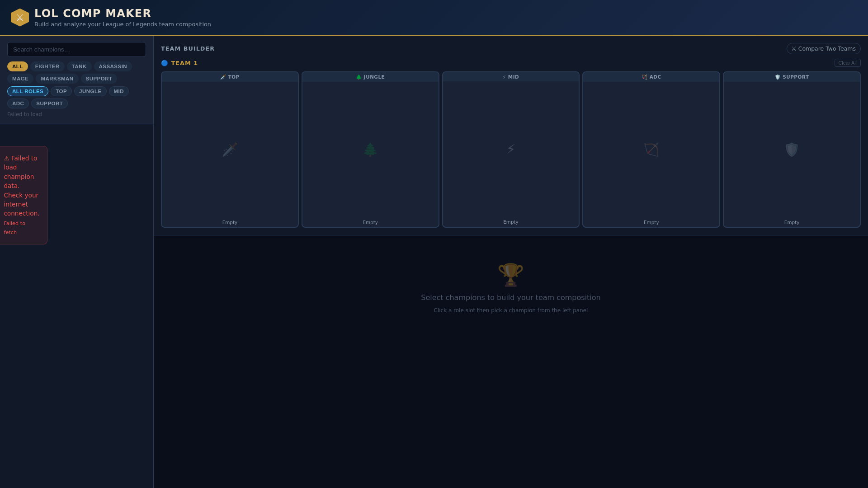Click the Clear All button

tap(847, 63)
